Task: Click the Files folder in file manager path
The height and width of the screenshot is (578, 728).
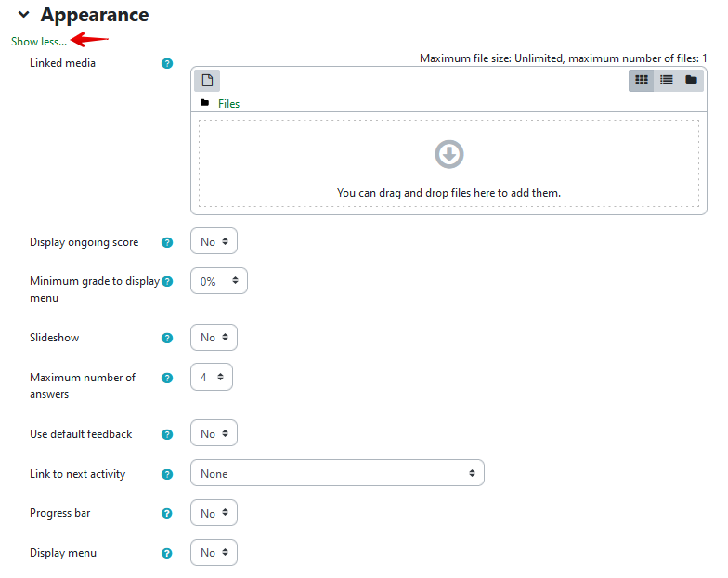Action: click(x=228, y=104)
